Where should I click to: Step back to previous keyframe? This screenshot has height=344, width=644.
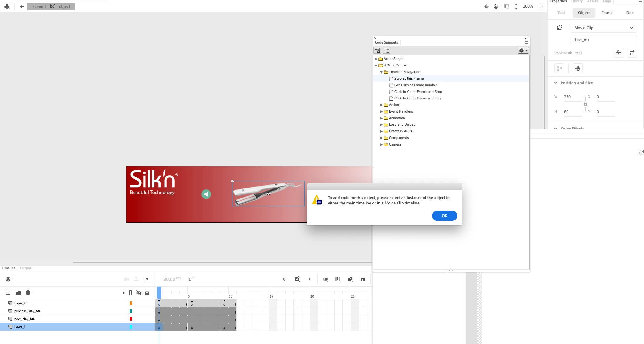click(284, 279)
